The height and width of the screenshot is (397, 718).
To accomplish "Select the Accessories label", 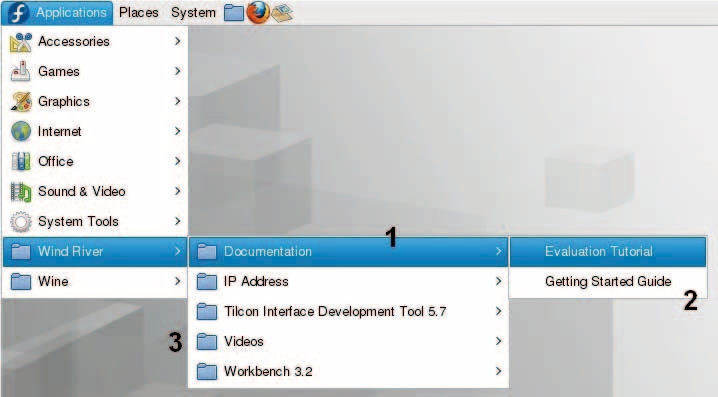I will tap(74, 41).
